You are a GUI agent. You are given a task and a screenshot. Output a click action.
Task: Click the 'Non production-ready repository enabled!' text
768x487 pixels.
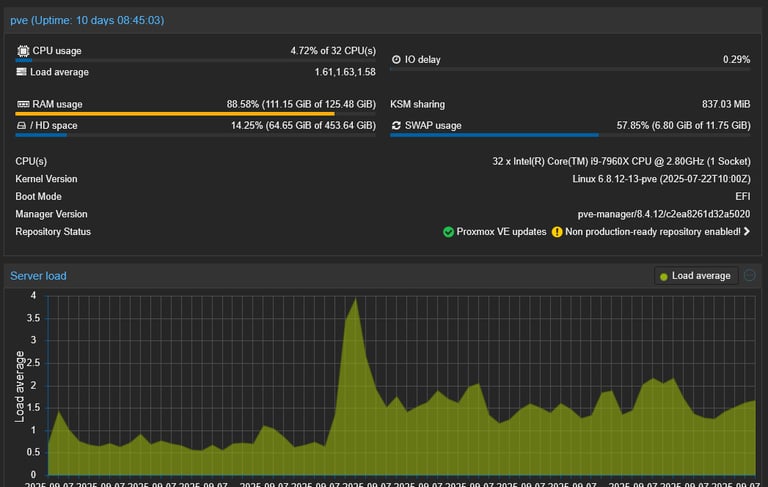pyautogui.click(x=652, y=232)
